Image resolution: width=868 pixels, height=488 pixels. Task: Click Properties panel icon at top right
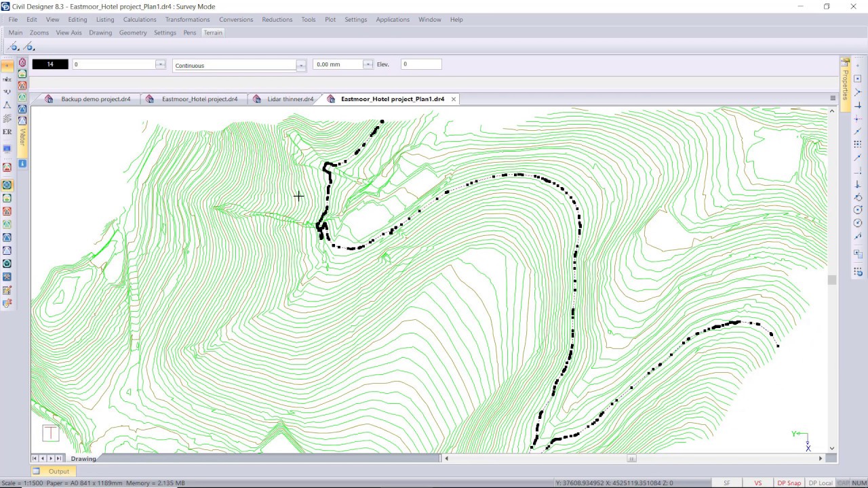click(846, 62)
